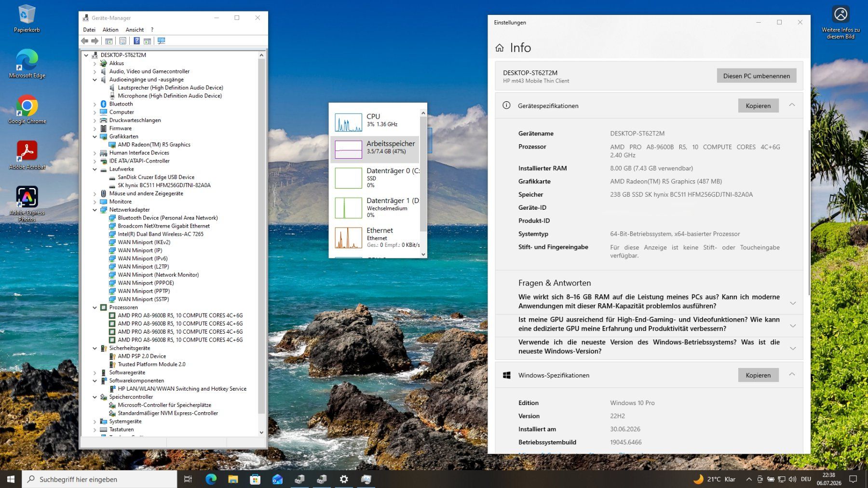This screenshot has width=868, height=488.
Task: Click the taskbar search box
Action: pos(100,479)
